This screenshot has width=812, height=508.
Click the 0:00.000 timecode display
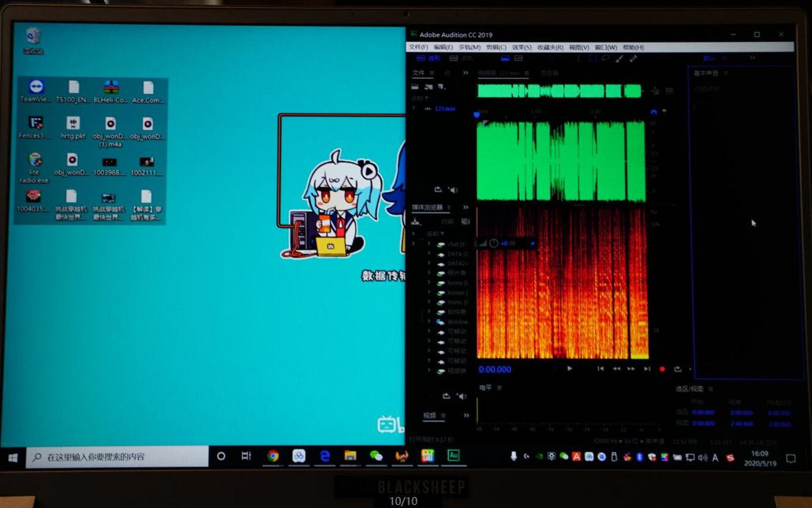pyautogui.click(x=495, y=369)
